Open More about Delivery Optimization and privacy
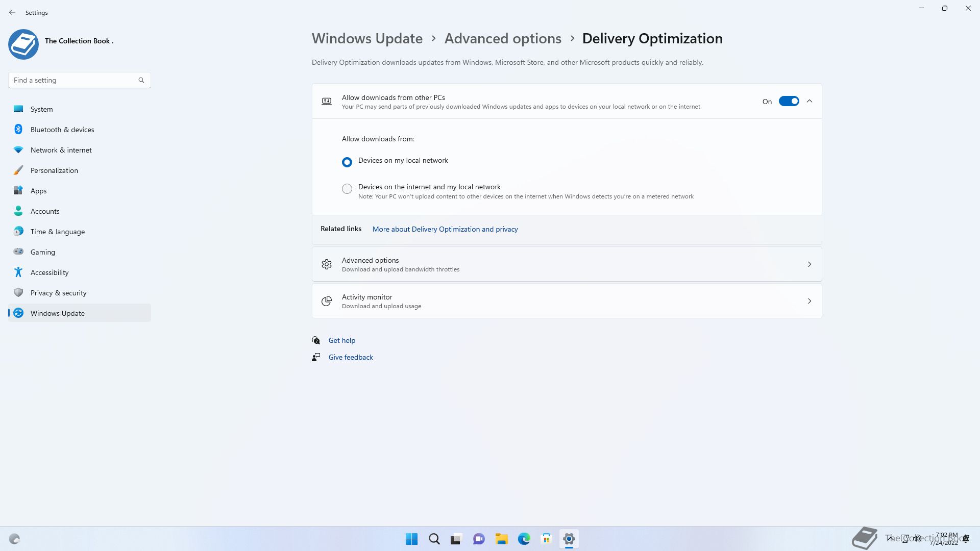 tap(445, 229)
